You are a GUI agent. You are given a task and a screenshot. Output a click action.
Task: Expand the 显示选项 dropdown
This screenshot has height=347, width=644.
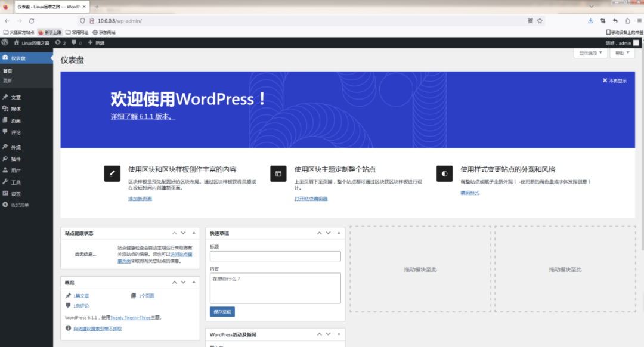click(x=590, y=54)
